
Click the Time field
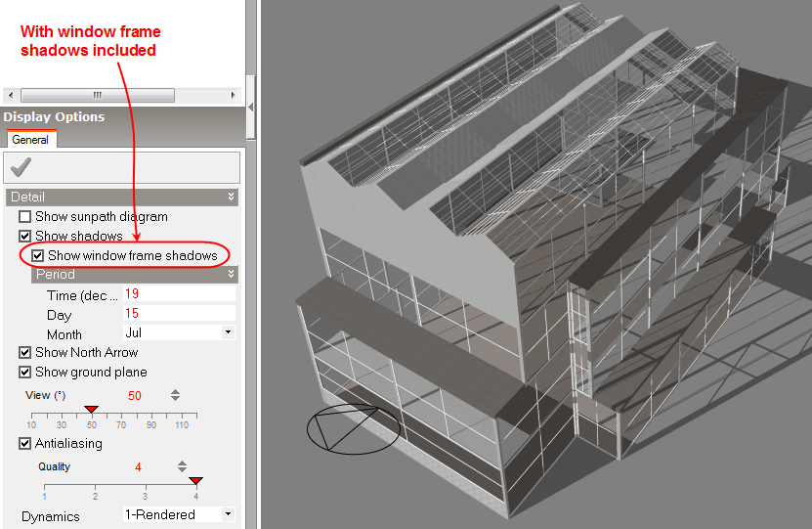pyautogui.click(x=178, y=294)
